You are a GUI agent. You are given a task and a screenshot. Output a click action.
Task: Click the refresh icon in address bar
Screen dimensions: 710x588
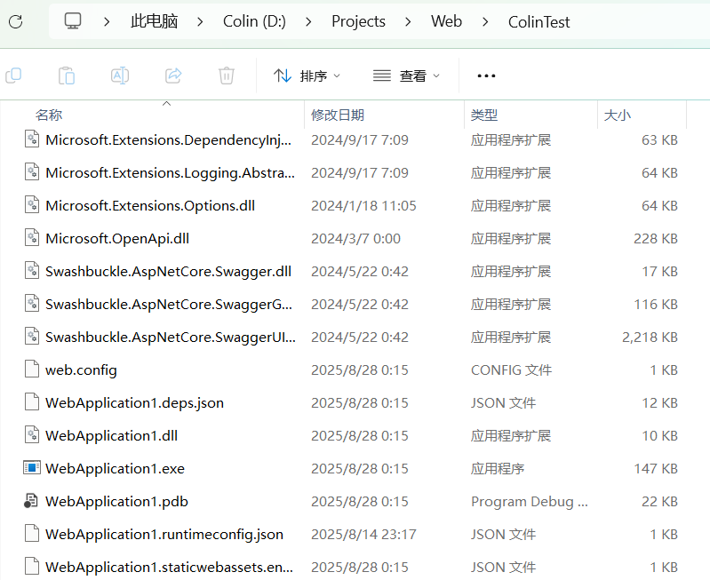click(16, 21)
